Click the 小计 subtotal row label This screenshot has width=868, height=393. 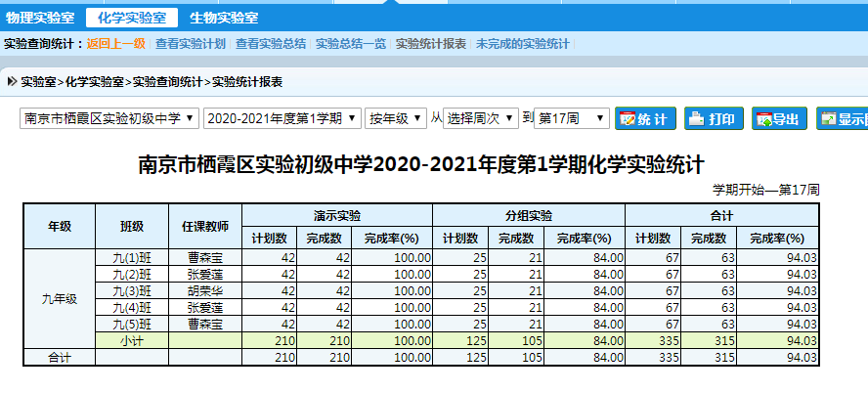coord(132,341)
